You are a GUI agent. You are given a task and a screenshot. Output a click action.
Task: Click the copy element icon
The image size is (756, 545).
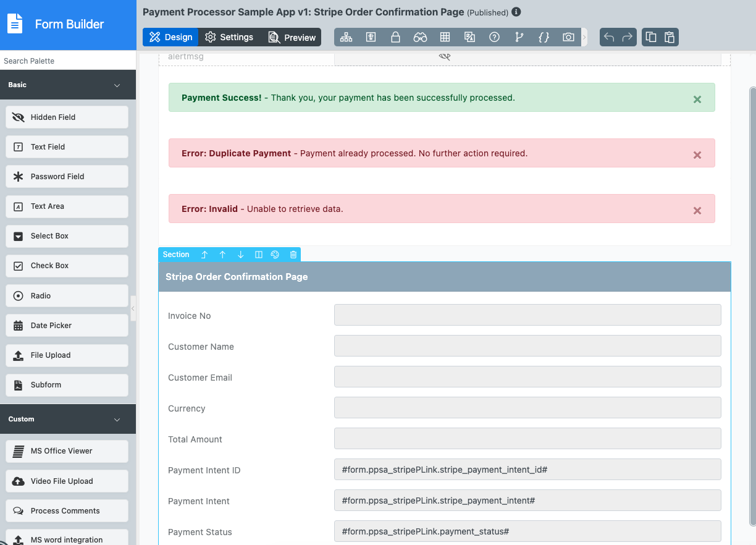pyautogui.click(x=651, y=37)
